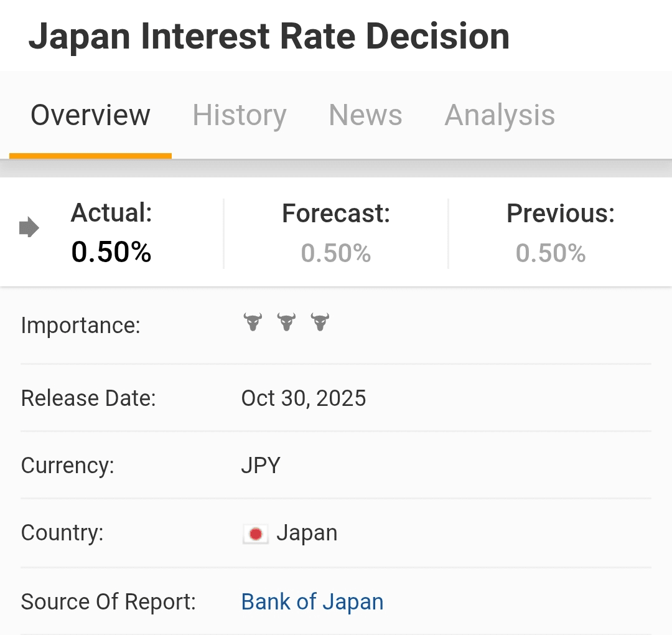Click the Forecast heading
The height and width of the screenshot is (635, 672).
point(336,213)
